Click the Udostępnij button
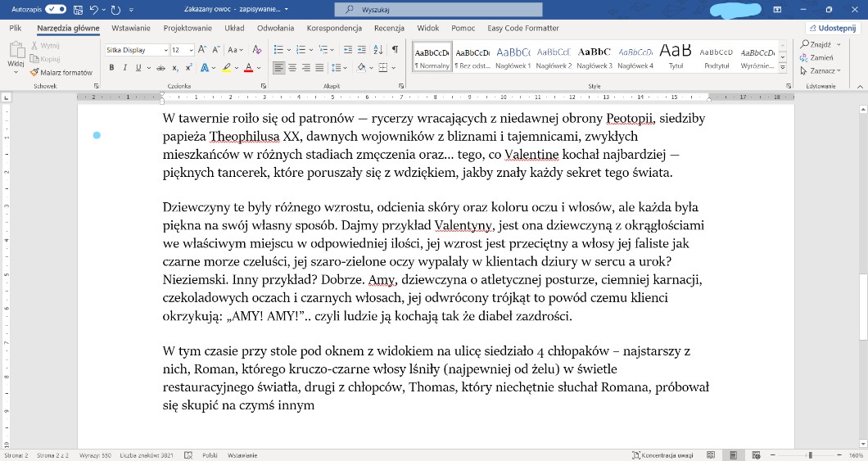868x461 pixels. pos(830,27)
